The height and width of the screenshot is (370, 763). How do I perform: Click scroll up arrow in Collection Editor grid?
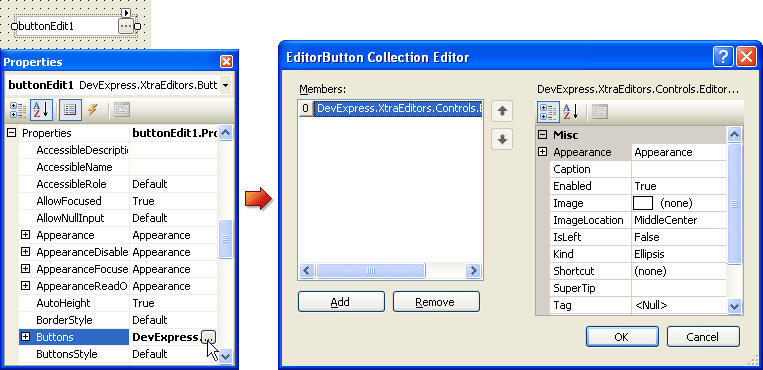pyautogui.click(x=734, y=134)
